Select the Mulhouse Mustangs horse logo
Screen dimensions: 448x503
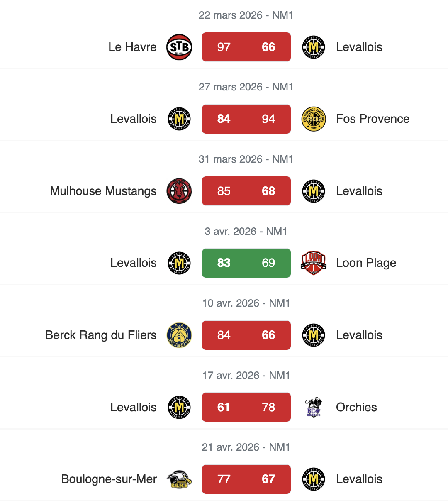(179, 191)
